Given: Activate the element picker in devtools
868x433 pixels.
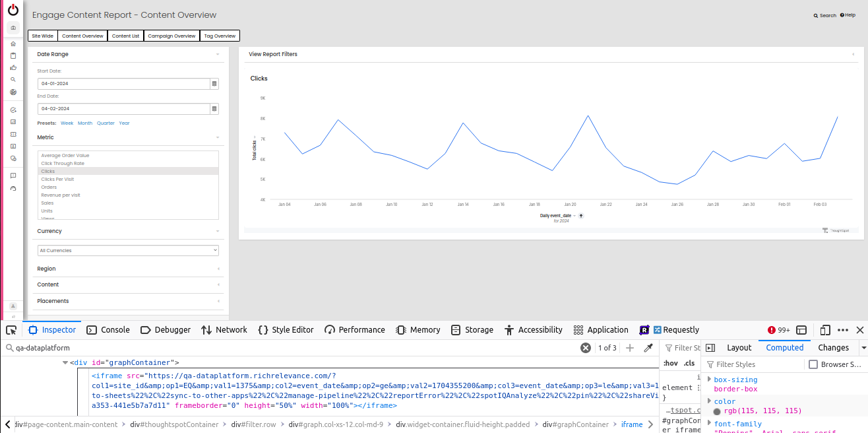Looking at the screenshot, I should pyautogui.click(x=11, y=330).
